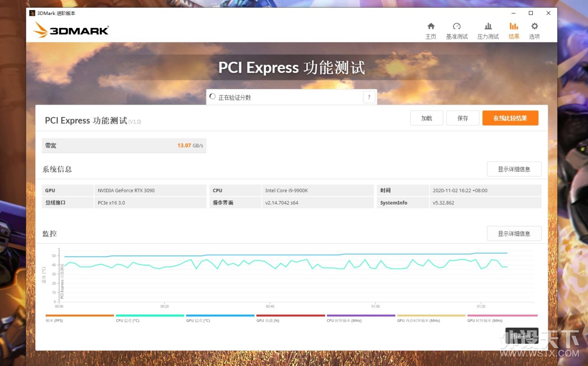Viewport: 588px width, 366px height.
Task: Toggle the CPU 温度 (°C) legend series
Action: [x=150, y=318]
